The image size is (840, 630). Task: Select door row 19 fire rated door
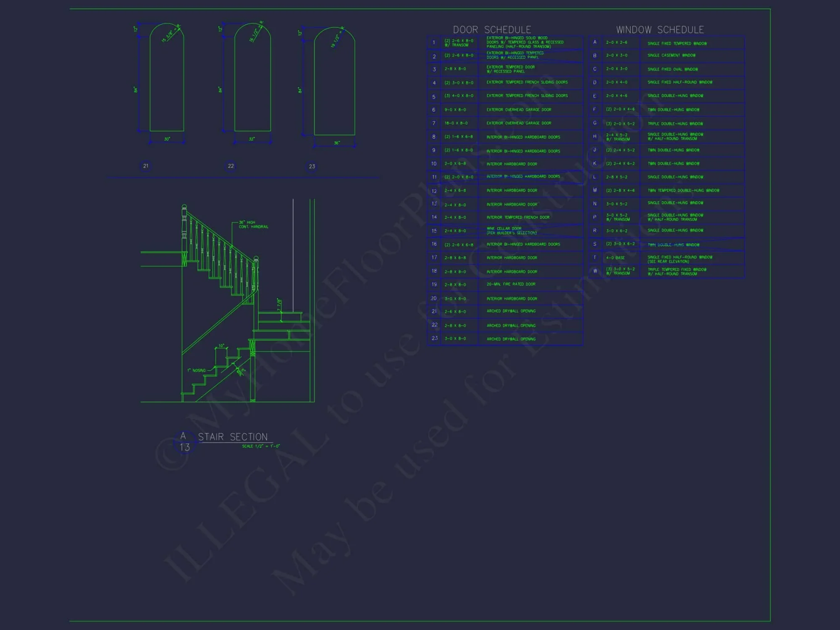511,284
